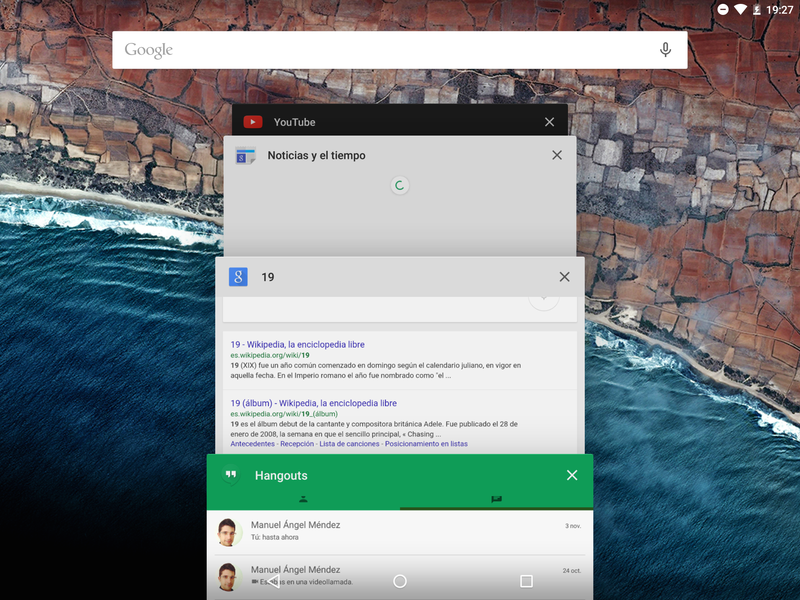Close the Noticias y el tiempo card
Image resolution: width=800 pixels, height=600 pixels.
point(557,155)
